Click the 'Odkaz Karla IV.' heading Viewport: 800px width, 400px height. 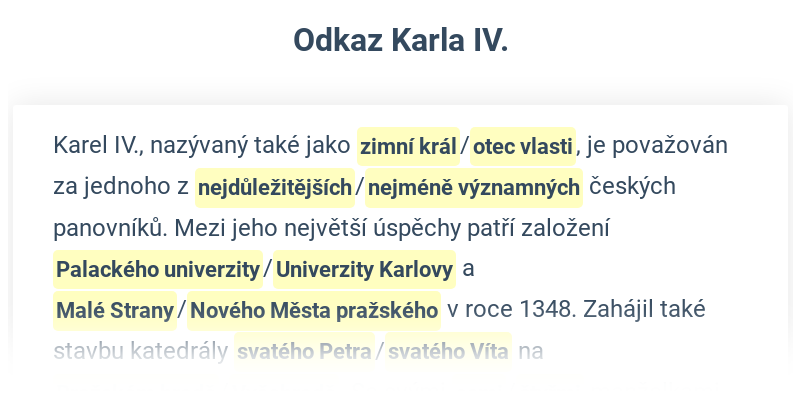(x=401, y=40)
